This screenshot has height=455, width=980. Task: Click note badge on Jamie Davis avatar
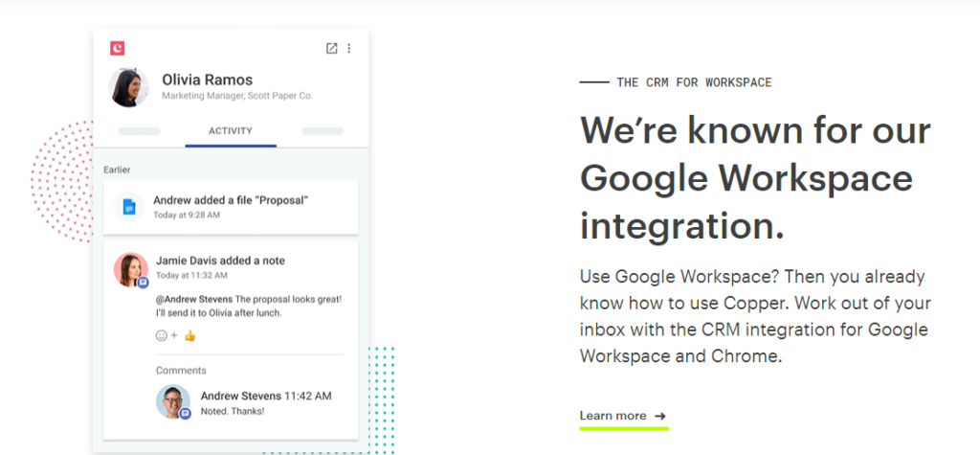[144, 283]
